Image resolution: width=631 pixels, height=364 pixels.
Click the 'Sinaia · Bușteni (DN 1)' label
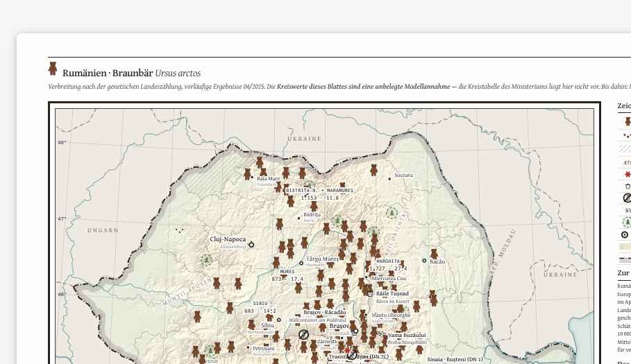pos(455,359)
